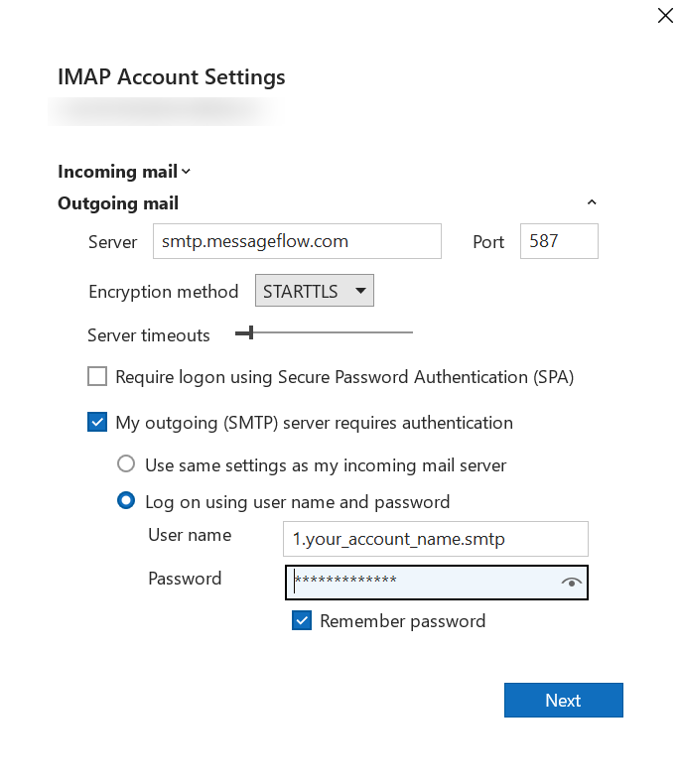
Task: Toggle the Remember password checkbox
Action: click(302, 621)
